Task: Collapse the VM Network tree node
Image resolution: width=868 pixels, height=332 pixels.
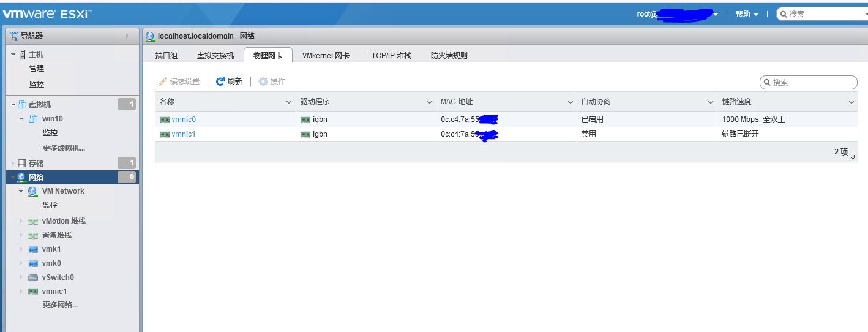Action: click(21, 191)
